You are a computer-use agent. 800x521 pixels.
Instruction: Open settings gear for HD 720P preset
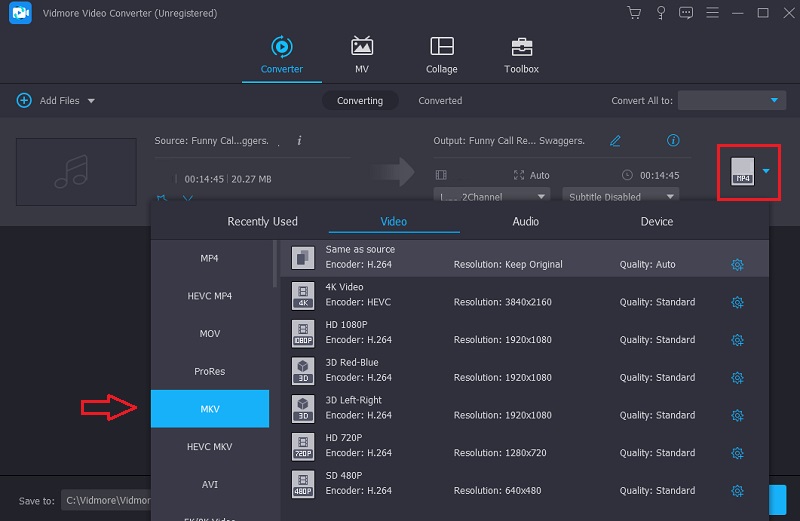pos(737,453)
